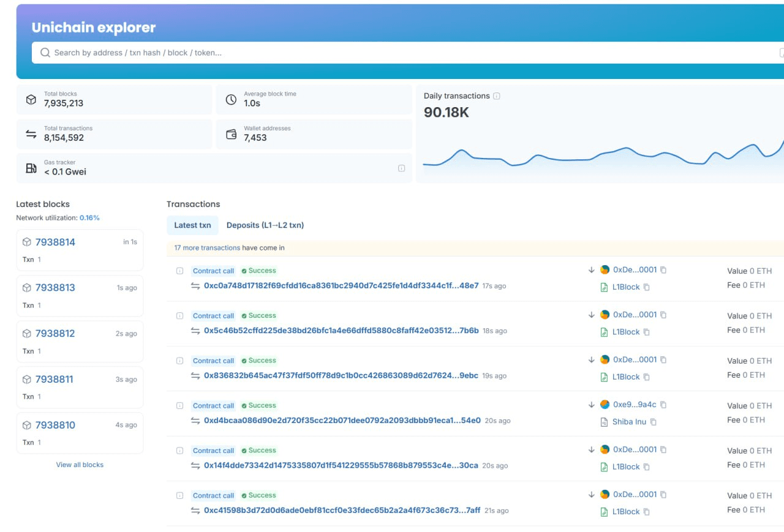Copy the Shiba Inu contract address
Image resolution: width=784 pixels, height=532 pixels.
pyautogui.click(x=654, y=422)
